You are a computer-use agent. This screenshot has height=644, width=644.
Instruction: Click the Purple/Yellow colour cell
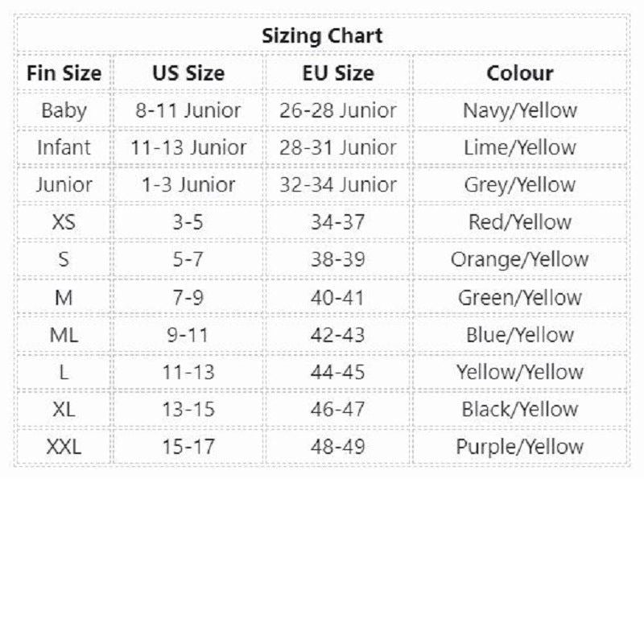tap(520, 446)
